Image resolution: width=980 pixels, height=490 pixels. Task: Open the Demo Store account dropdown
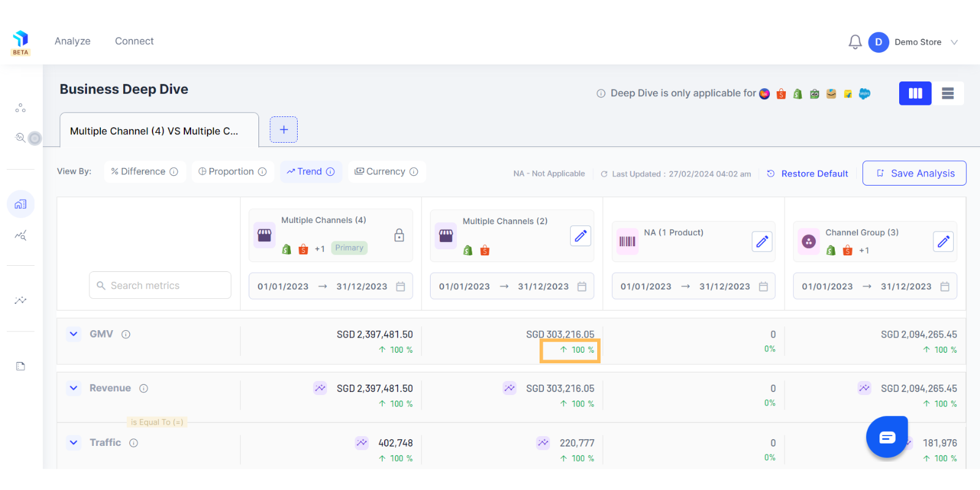[954, 42]
